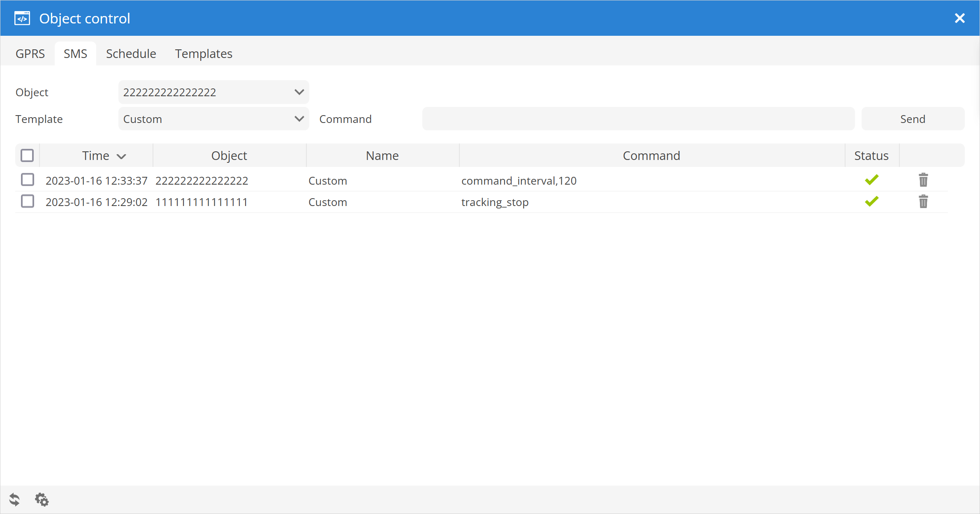This screenshot has height=514, width=980.
Task: Delete the tracking_stop row via trash icon
Action: click(x=923, y=201)
